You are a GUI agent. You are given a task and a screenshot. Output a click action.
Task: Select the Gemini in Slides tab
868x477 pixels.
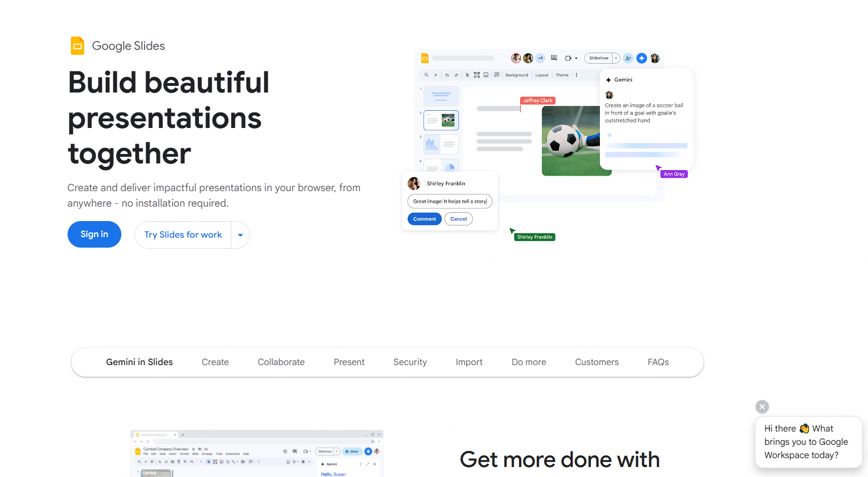139,362
